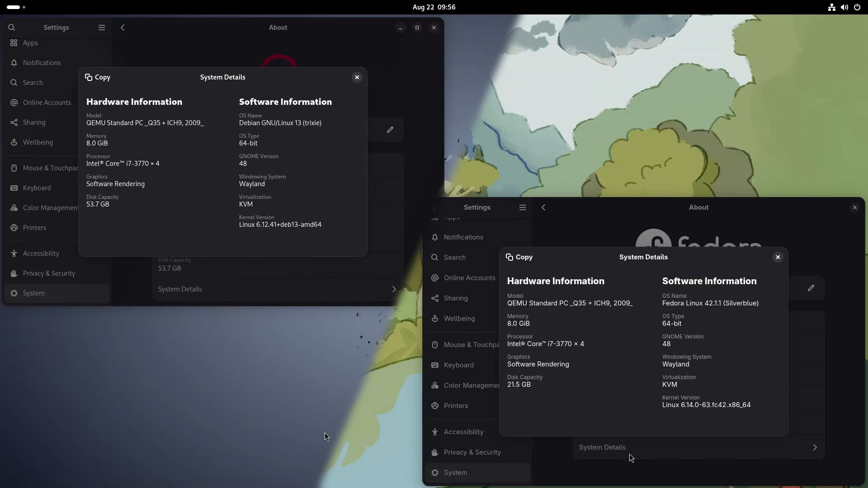The width and height of the screenshot is (868, 488).
Task: Open hamburger menu in Debian Settings sidebar
Action: click(x=102, y=28)
